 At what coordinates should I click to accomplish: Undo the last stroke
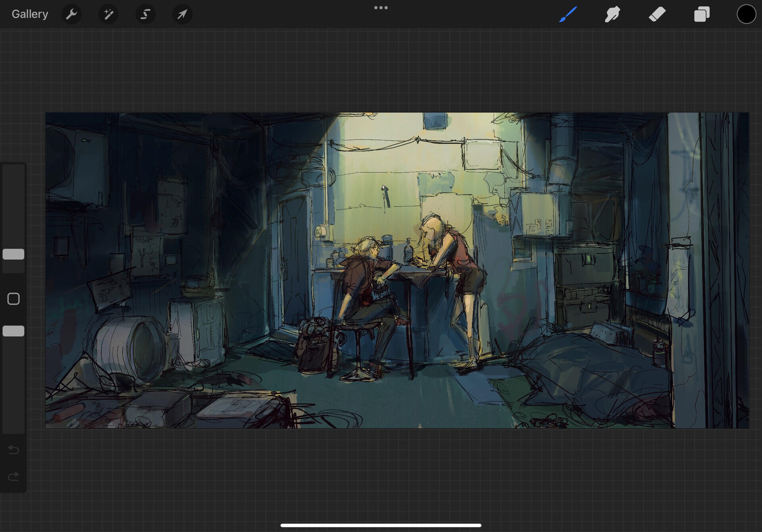point(13,449)
